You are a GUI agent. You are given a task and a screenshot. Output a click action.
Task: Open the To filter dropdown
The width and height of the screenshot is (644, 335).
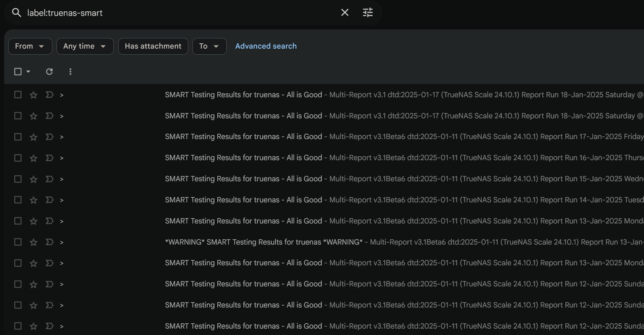209,46
